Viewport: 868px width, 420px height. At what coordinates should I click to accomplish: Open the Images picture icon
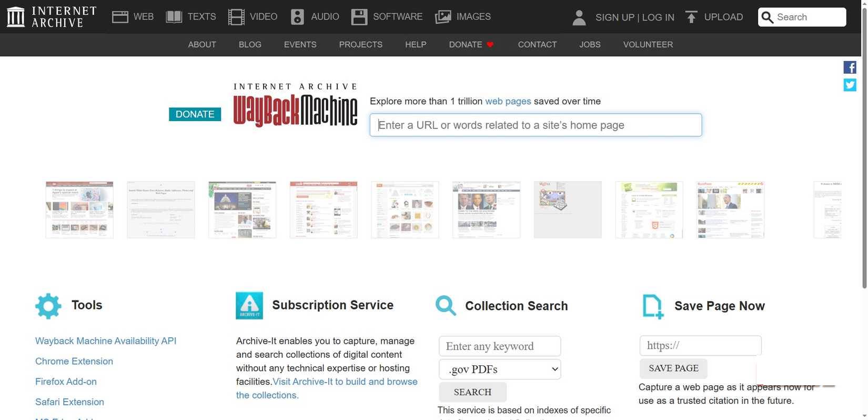tap(443, 17)
